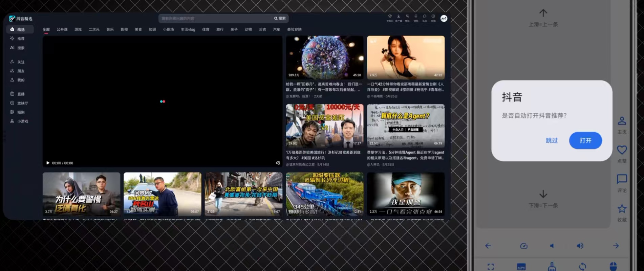Click the right arrow on phone control bar
Image resolution: width=644 pixels, height=271 pixels.
coord(616,246)
